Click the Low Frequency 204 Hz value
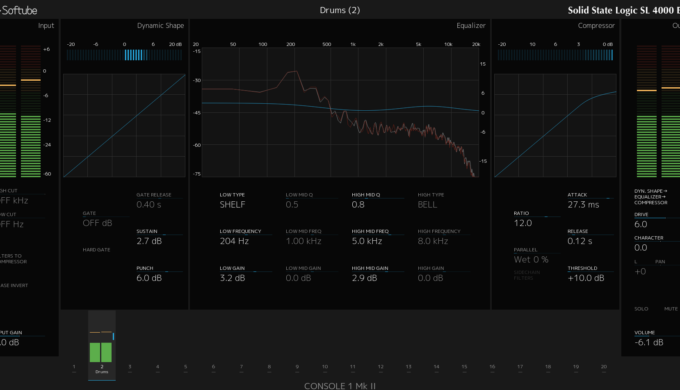Screen dimensions: 680x390 (x=234, y=241)
